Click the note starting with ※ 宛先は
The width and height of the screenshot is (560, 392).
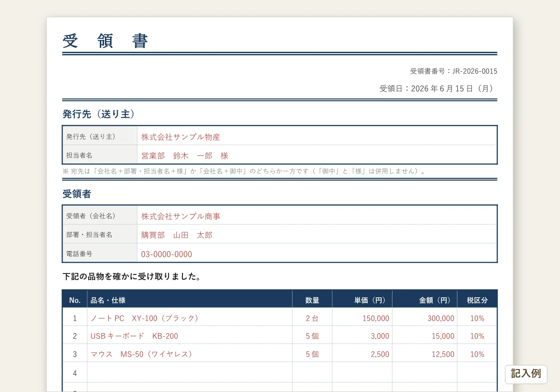tap(245, 171)
